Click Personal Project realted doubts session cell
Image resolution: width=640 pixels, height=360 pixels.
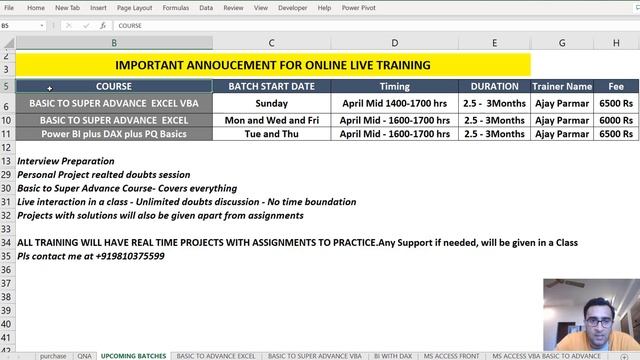[x=104, y=175]
